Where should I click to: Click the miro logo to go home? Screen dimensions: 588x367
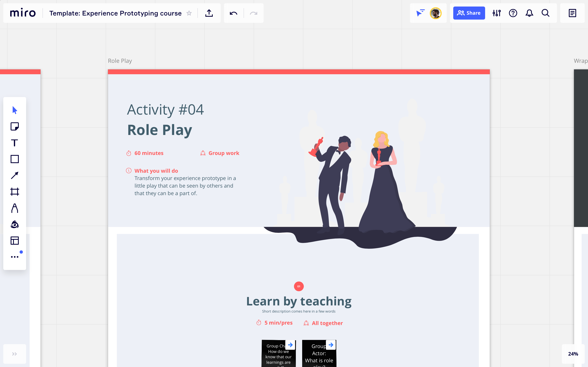point(23,13)
